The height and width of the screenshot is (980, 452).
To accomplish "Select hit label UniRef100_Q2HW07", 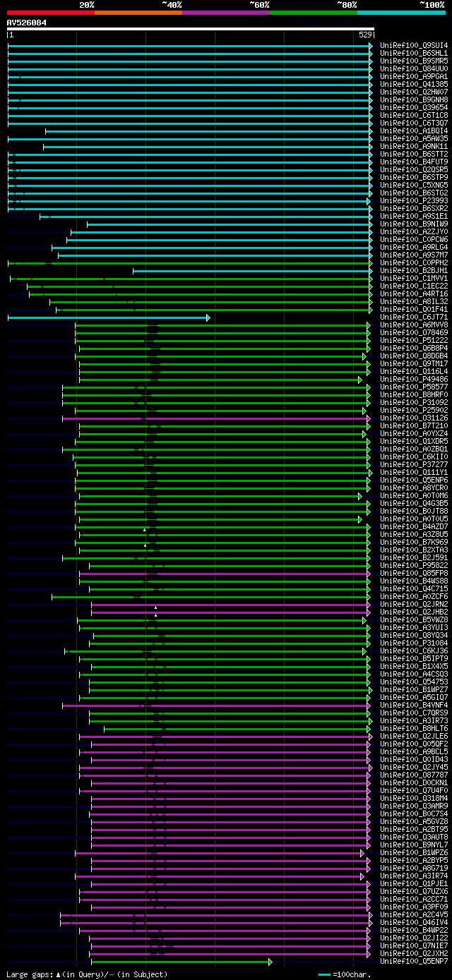I will pyautogui.click(x=414, y=92).
